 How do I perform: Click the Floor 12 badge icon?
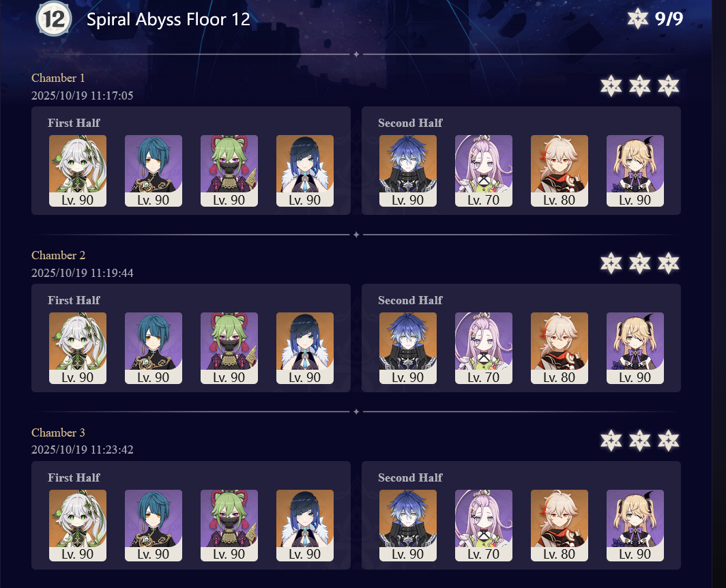tap(54, 20)
